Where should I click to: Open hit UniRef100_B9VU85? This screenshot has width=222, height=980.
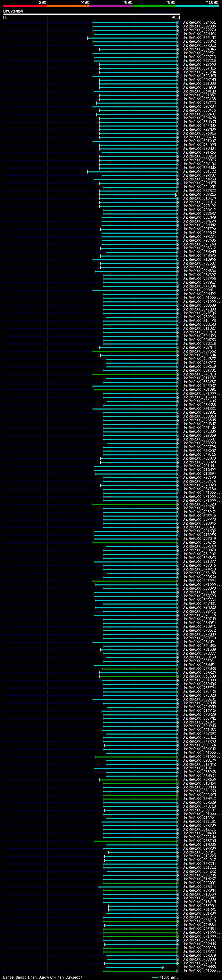(x=199, y=26)
